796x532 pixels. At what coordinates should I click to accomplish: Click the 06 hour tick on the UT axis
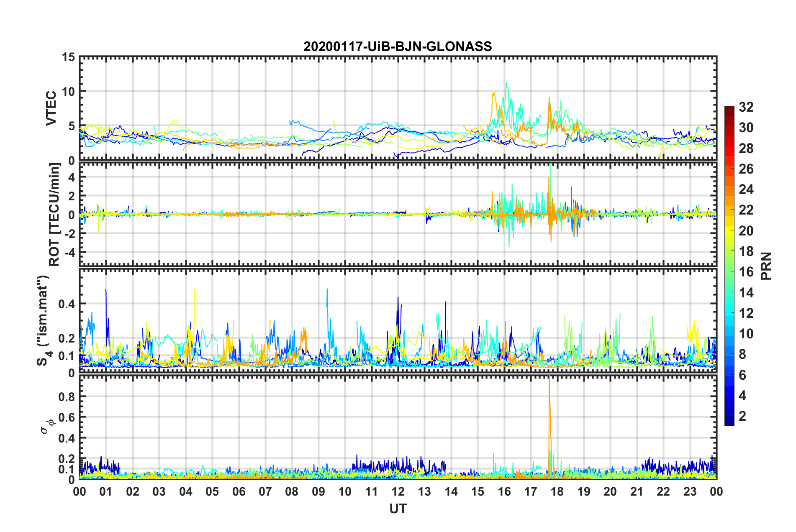point(239,491)
